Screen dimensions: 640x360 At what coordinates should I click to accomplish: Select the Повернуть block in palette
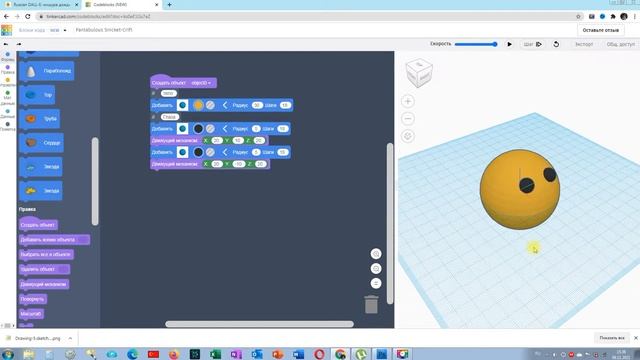tap(33, 299)
